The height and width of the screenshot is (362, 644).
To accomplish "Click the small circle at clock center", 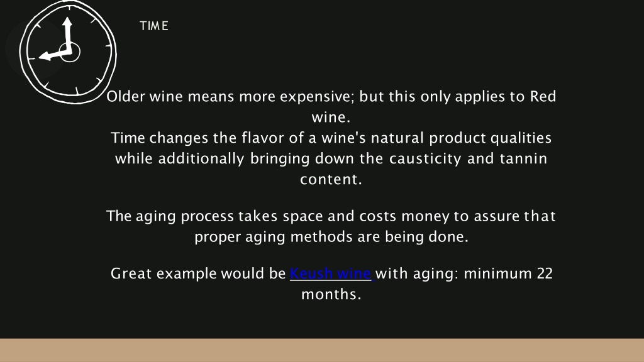I will (x=70, y=53).
